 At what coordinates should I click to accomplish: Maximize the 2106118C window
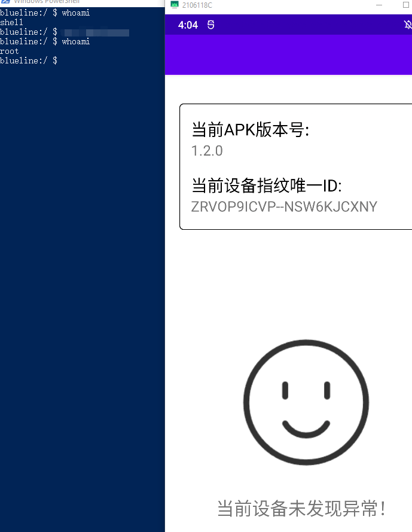(405, 5)
